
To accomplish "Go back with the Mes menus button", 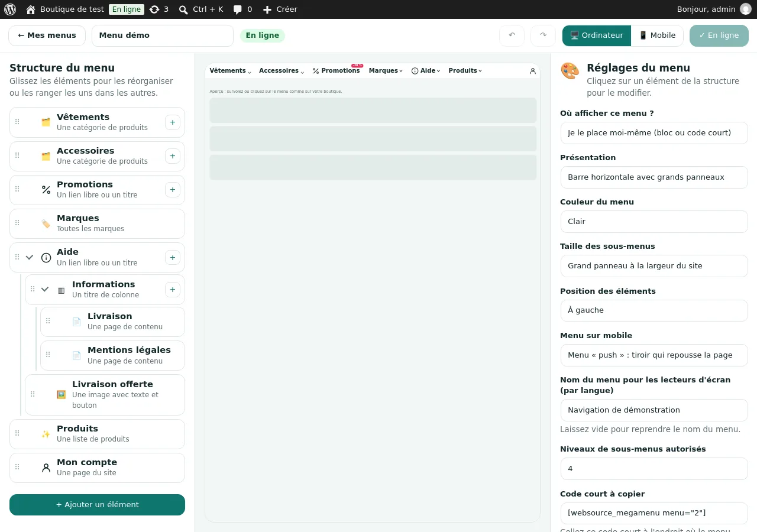I will [47, 35].
